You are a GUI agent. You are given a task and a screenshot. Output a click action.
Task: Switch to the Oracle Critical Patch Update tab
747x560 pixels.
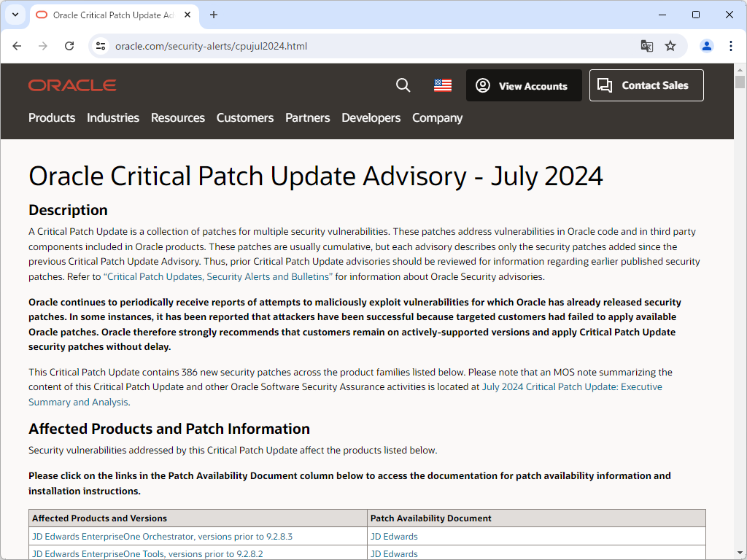coord(109,15)
